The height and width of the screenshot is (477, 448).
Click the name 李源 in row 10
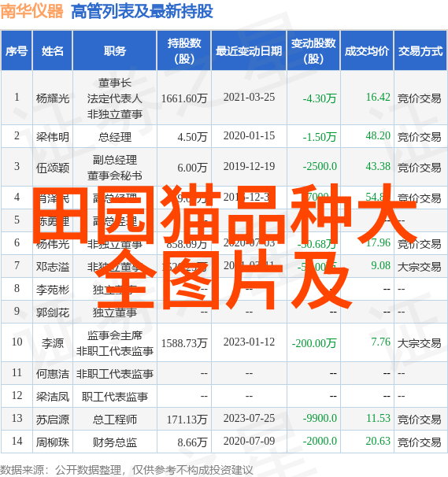(53, 343)
